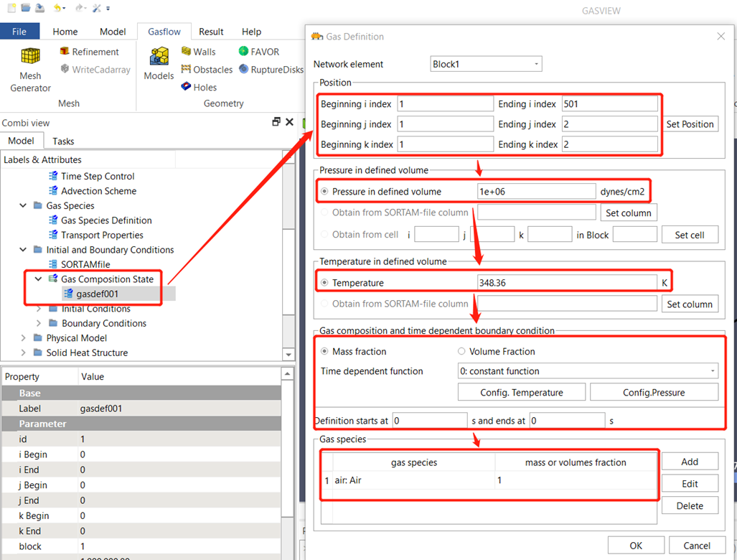Close the Combi view panel

pyautogui.click(x=289, y=122)
